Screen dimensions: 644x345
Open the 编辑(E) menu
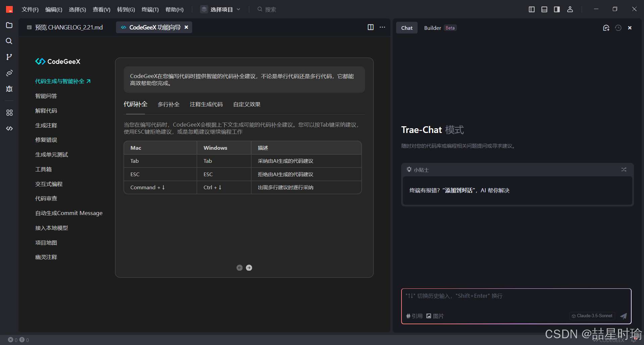pyautogui.click(x=54, y=9)
